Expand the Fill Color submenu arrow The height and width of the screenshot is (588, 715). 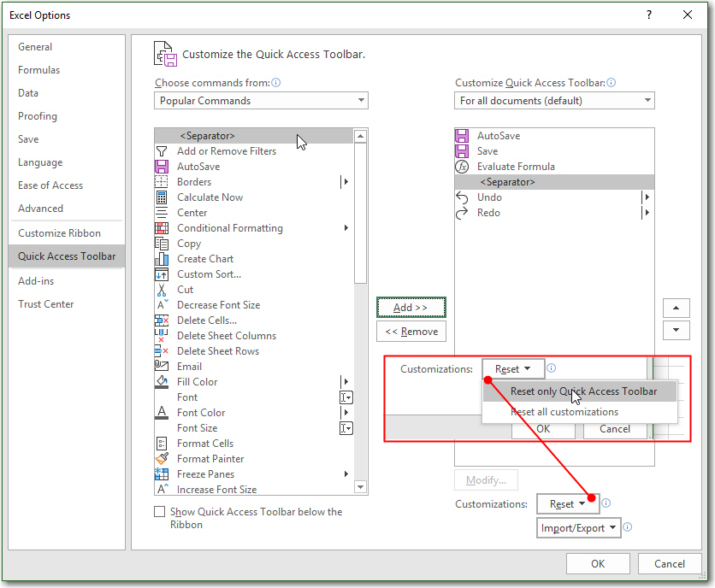click(346, 381)
